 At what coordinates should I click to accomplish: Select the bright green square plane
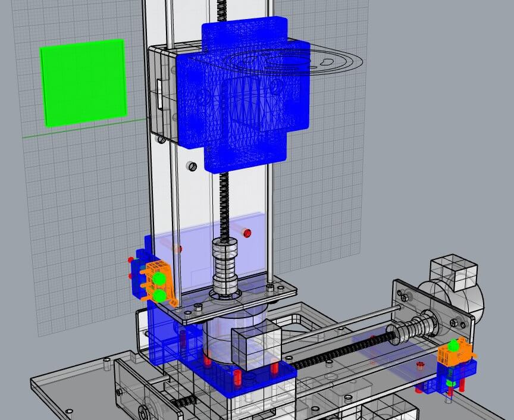coord(84,83)
